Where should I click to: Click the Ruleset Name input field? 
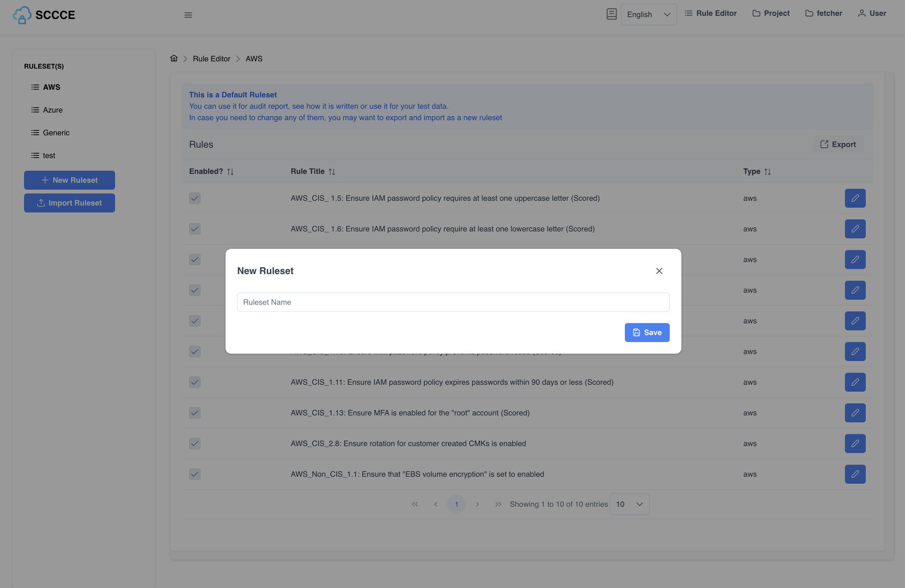pyautogui.click(x=453, y=302)
